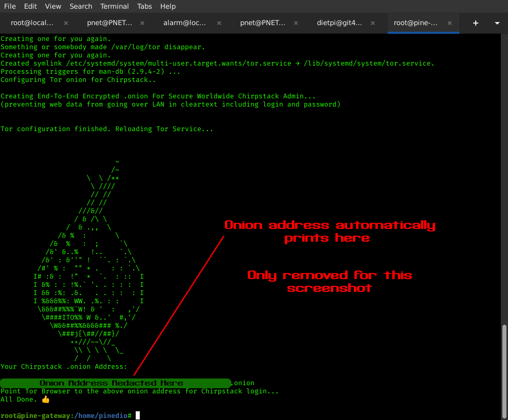Close the dietpi@git4 terminal tab
Screen dimensions: 508x420
tap(373, 23)
